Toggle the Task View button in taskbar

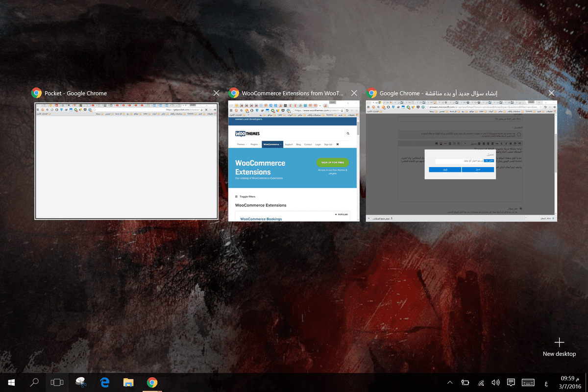pyautogui.click(x=57, y=383)
